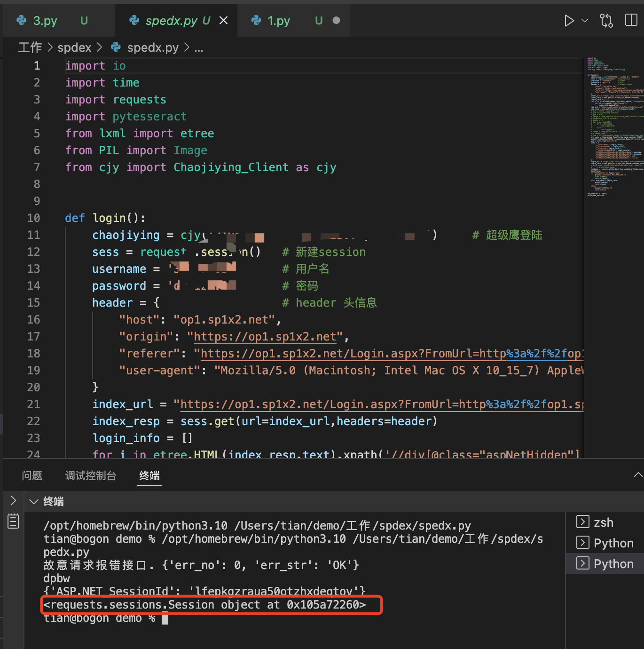This screenshot has width=644, height=649.
Task: Select spedx.py in breadcrumb path
Action: coord(153,47)
